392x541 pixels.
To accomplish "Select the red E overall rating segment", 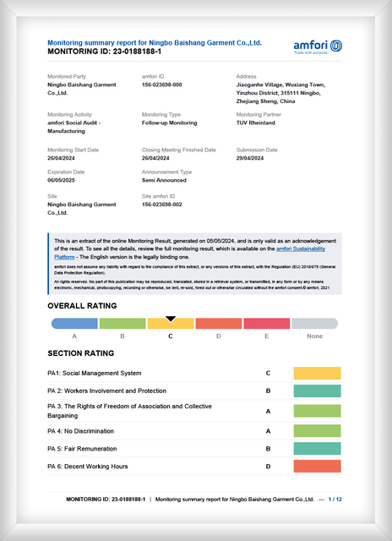I will coord(266,323).
